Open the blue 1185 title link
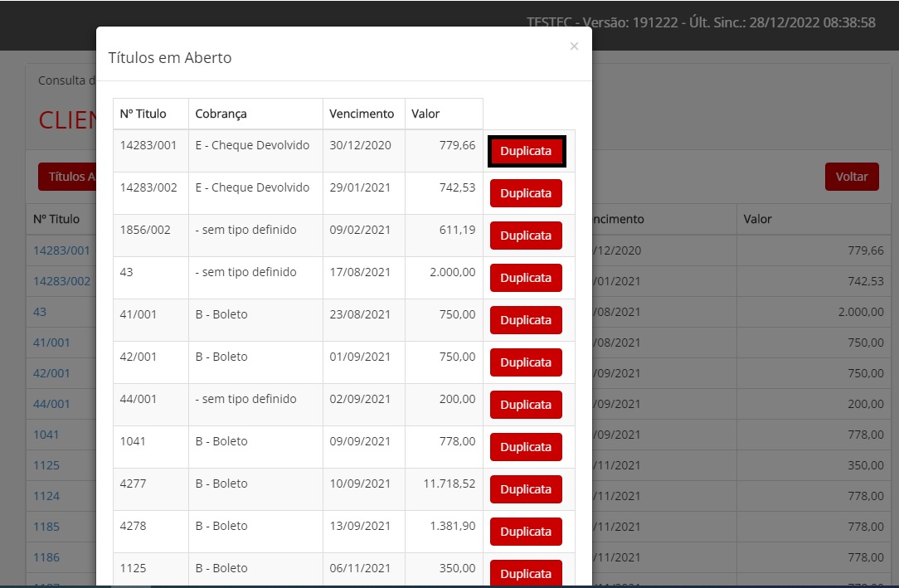Screen dimensions: 899x588 point(46,527)
